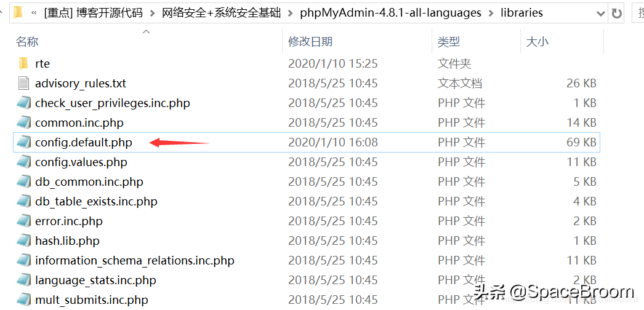Go to [重点] 博客开源代码 breadcrumb
Screen dimensions: 644x310
click(93, 13)
